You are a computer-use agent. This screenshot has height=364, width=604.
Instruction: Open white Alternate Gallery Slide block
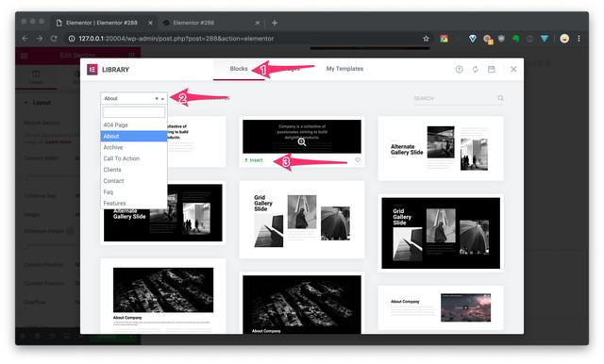pyautogui.click(x=441, y=148)
